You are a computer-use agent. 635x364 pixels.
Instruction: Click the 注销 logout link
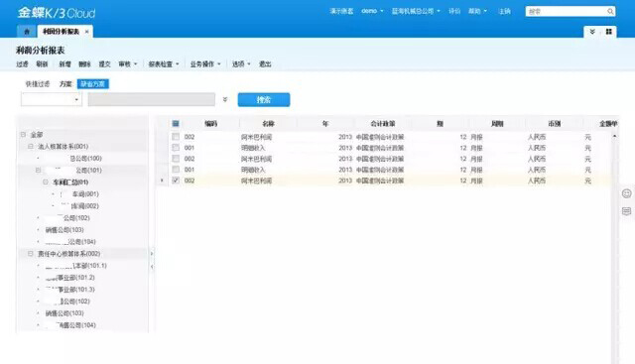coord(504,11)
